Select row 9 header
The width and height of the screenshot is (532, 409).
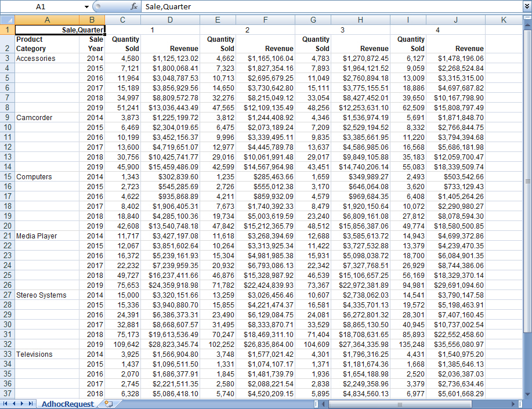[x=7, y=118]
